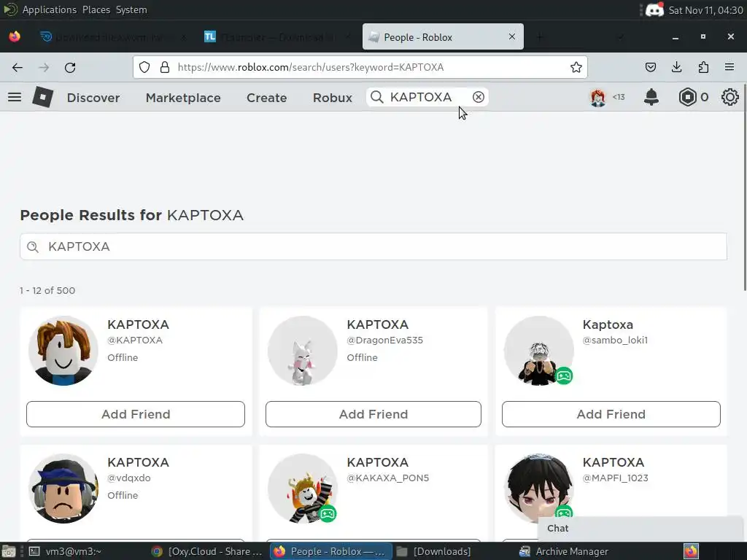Open the Marketplace page
This screenshot has width=747, height=560.
click(x=183, y=98)
